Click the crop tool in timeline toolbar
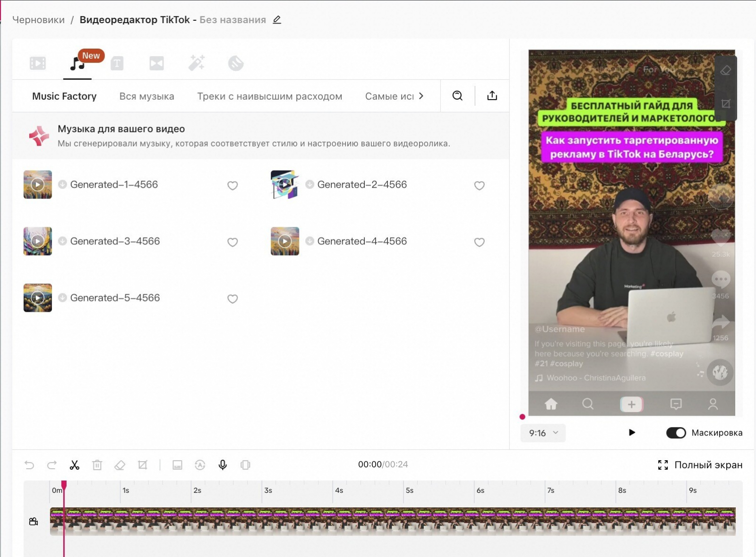Viewport: 756px width, 557px height. tap(143, 465)
